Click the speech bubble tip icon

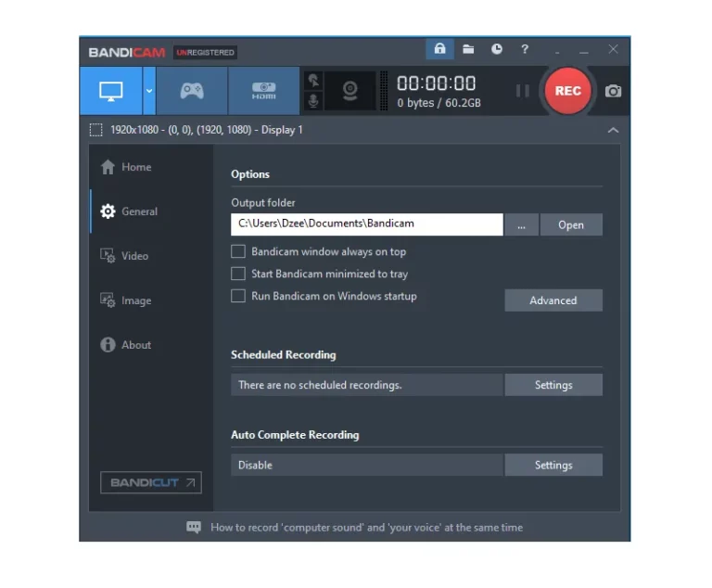[194, 527]
